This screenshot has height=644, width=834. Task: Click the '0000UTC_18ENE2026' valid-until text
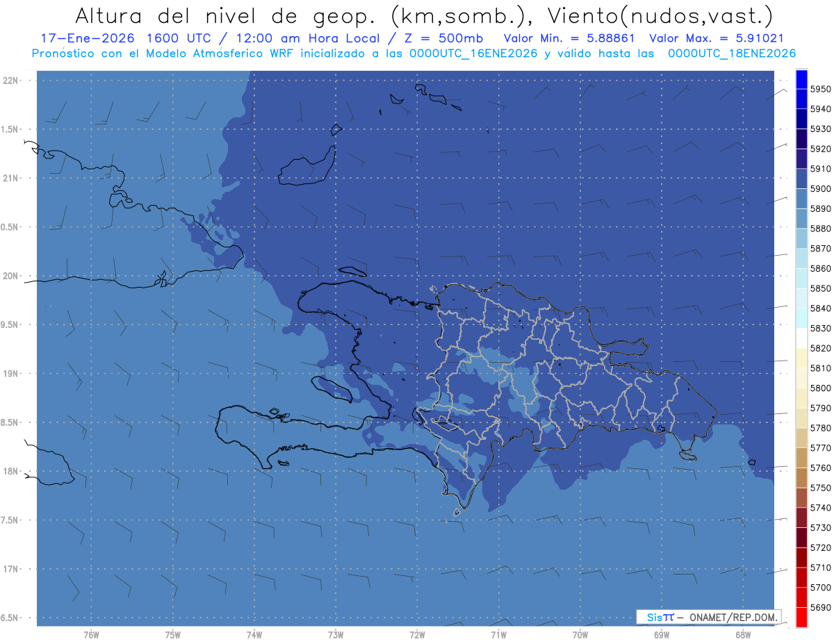tap(732, 53)
